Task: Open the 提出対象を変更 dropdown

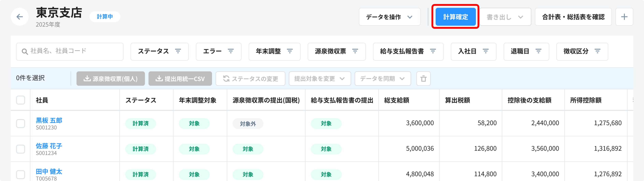Action: [x=319, y=79]
